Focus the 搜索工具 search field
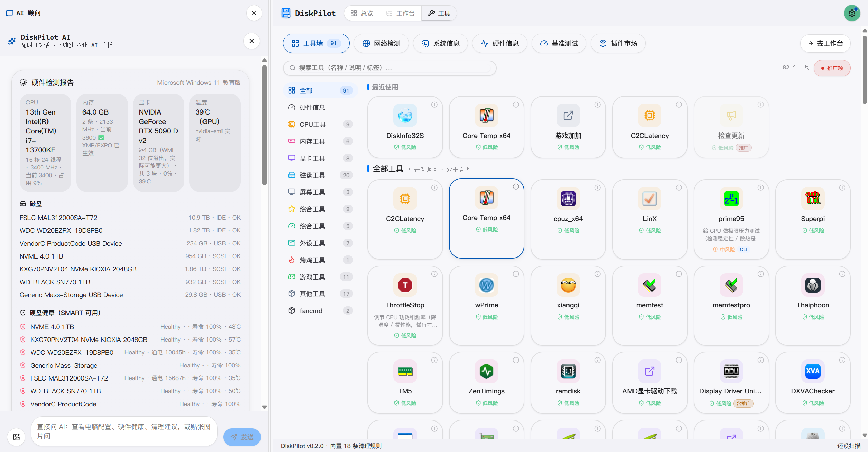 (x=389, y=68)
